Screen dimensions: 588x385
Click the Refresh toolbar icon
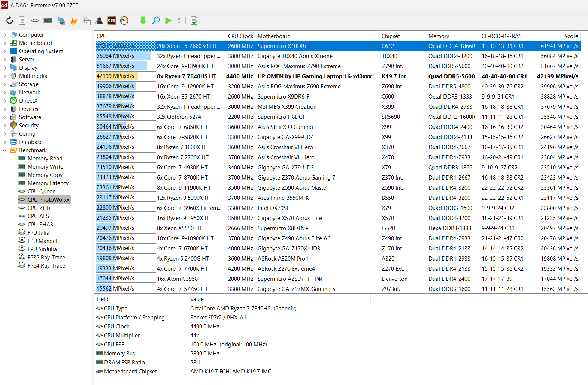click(10, 21)
